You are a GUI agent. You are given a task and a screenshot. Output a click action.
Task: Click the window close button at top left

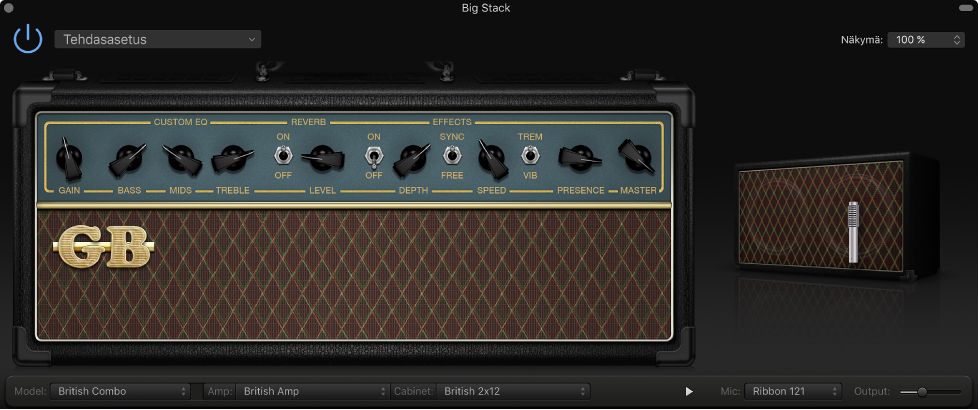tap(9, 8)
